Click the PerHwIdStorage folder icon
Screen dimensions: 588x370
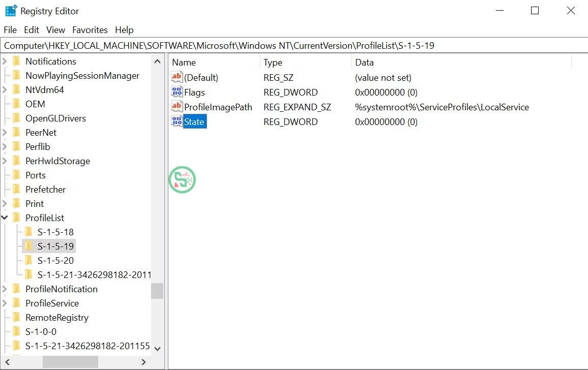coord(16,161)
